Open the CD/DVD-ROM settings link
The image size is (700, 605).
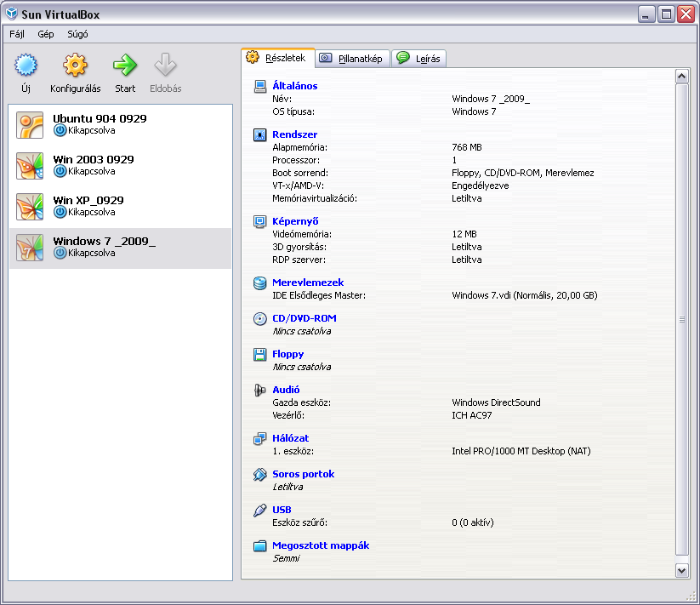(304, 319)
